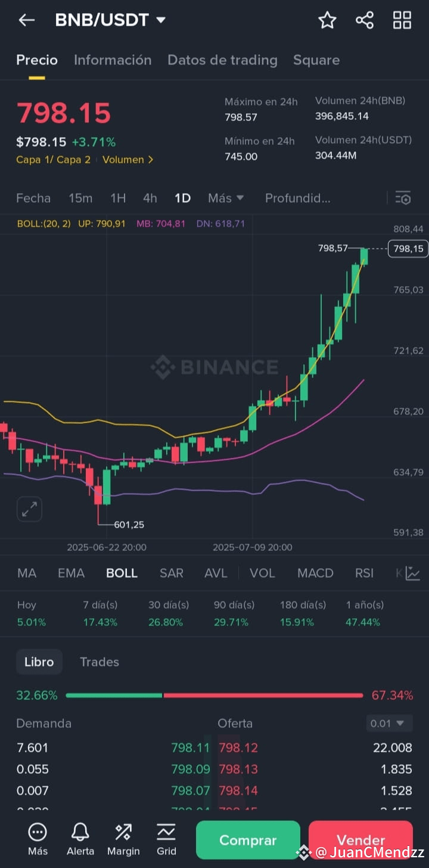The height and width of the screenshot is (868, 429).
Task: Select ask price 798.14
Action: point(238,790)
